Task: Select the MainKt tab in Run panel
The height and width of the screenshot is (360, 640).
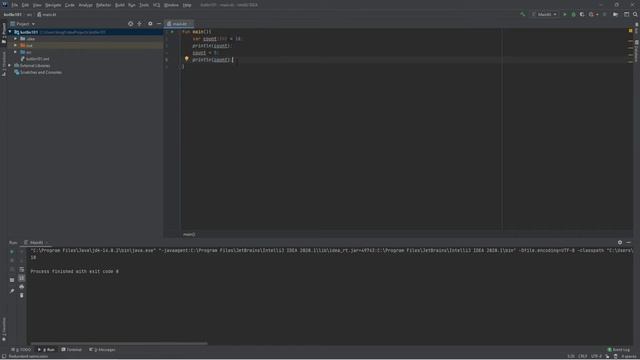Action: click(36, 242)
